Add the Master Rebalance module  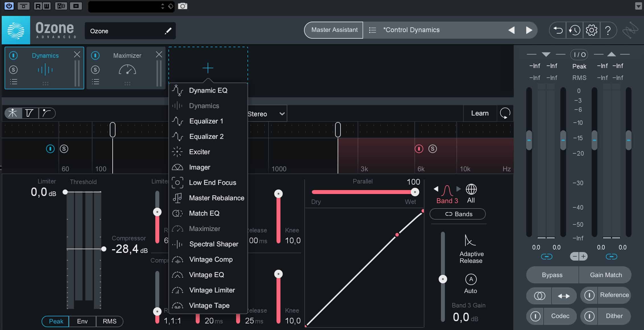tap(208, 198)
